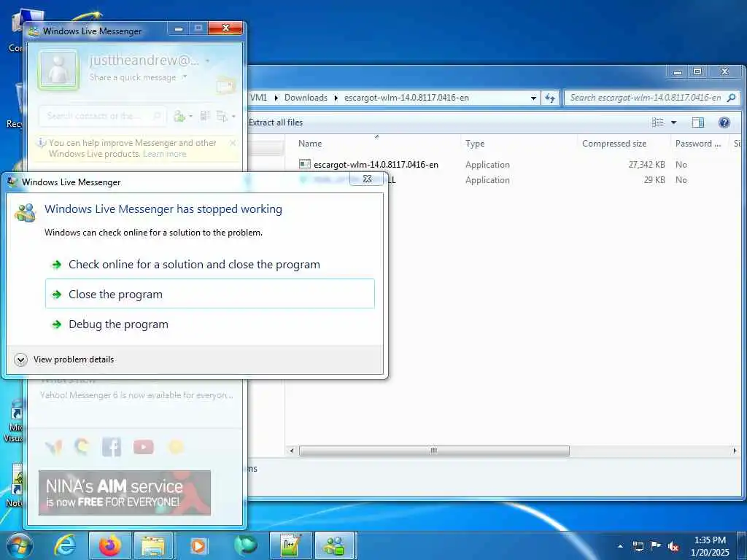Click the show menu icon in Messenger toolbar
Screen dimensions: 747x560
(x=222, y=116)
